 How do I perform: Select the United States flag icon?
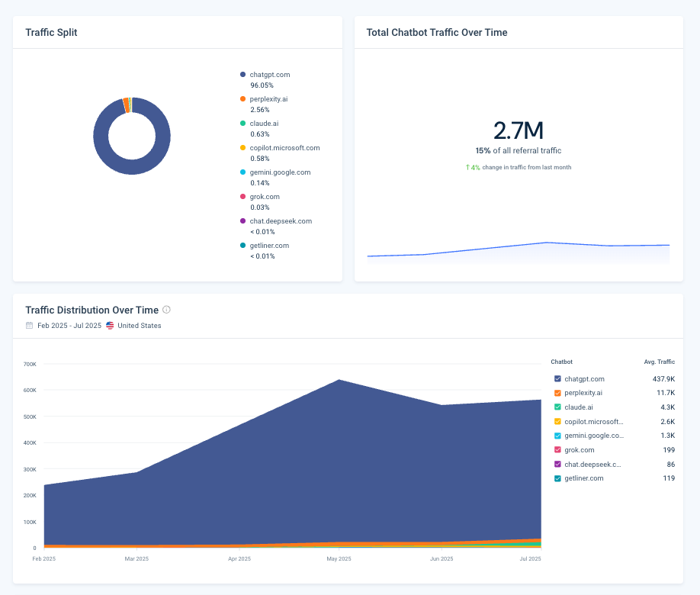[x=109, y=325]
